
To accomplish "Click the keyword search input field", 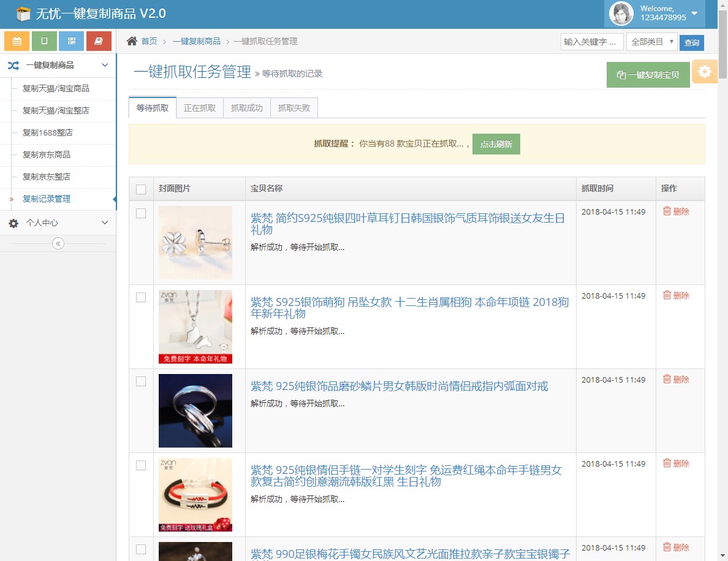I will 591,42.
